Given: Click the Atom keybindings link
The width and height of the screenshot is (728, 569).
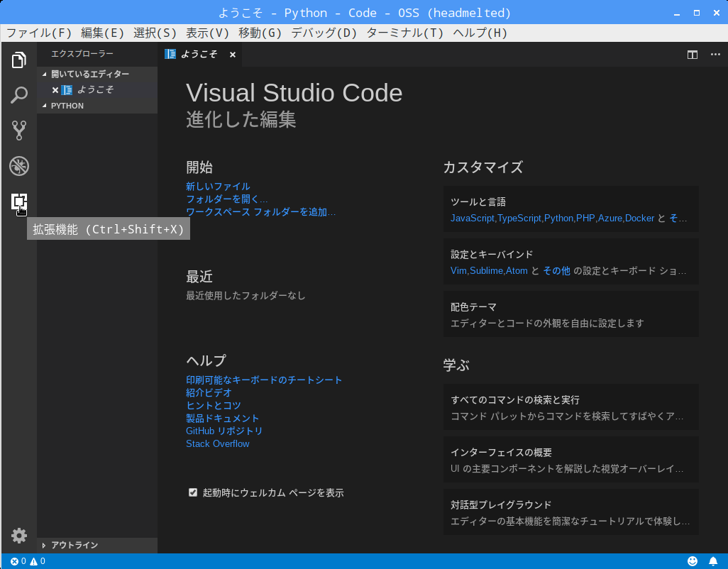Looking at the screenshot, I should pyautogui.click(x=517, y=270).
